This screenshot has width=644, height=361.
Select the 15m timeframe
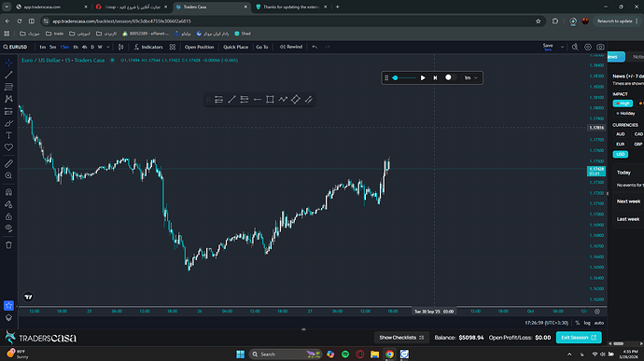coord(64,48)
